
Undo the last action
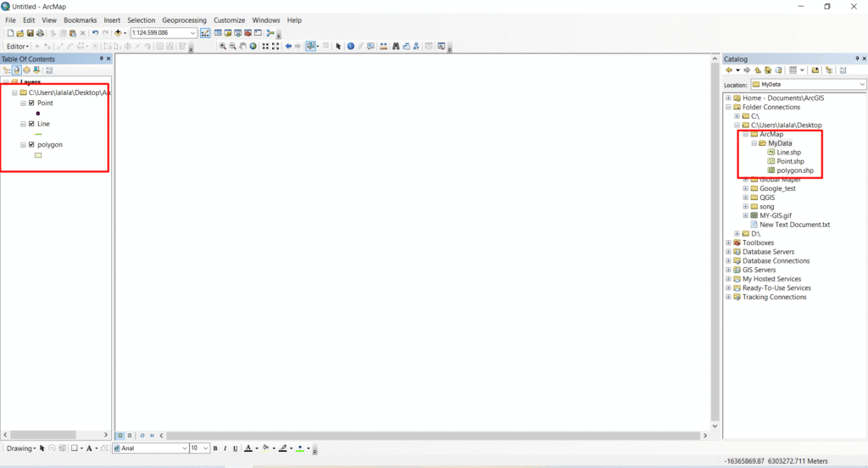95,33
